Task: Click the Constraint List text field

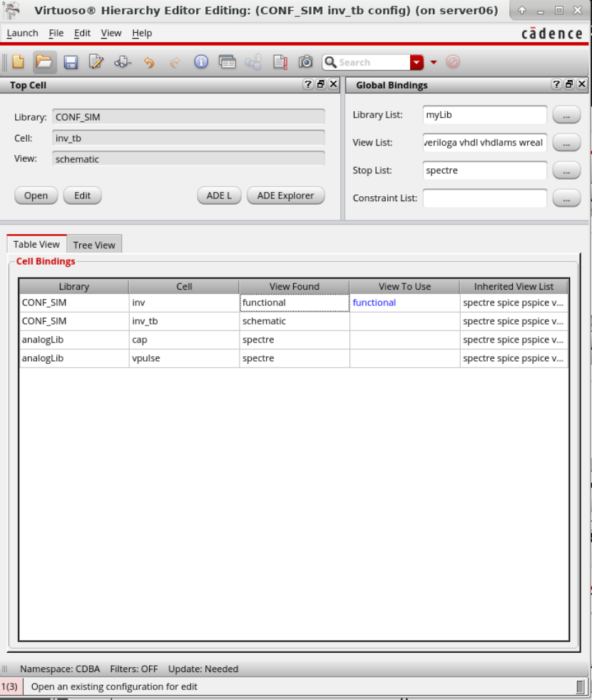Action: click(x=484, y=198)
